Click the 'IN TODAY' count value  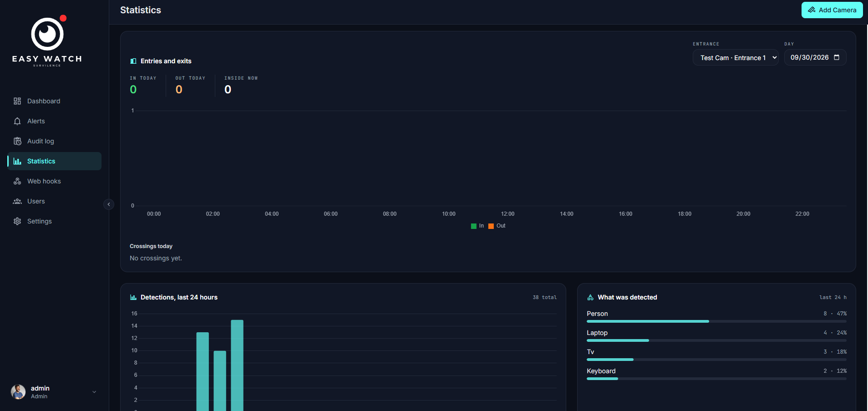coord(133,90)
